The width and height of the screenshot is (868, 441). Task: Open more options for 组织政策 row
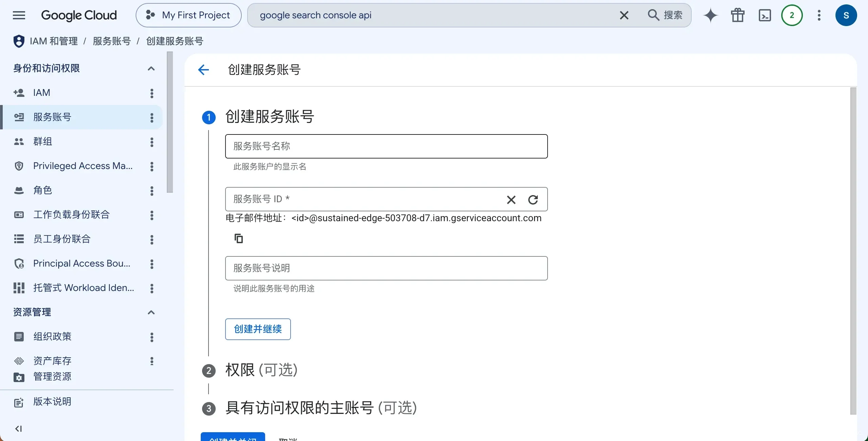tap(152, 337)
